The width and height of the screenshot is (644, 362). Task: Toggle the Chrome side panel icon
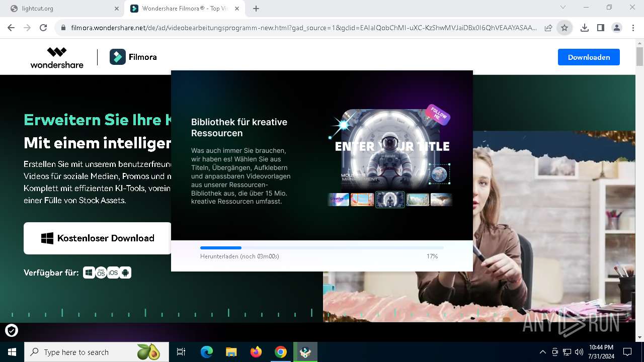(x=600, y=28)
